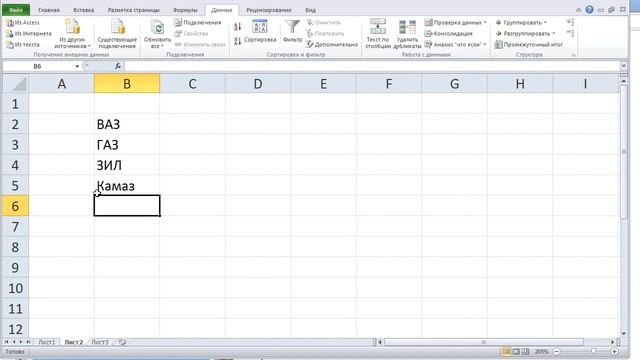This screenshot has height=360, width=640.
Task: Open the Группировать dropdown
Action: [521, 22]
